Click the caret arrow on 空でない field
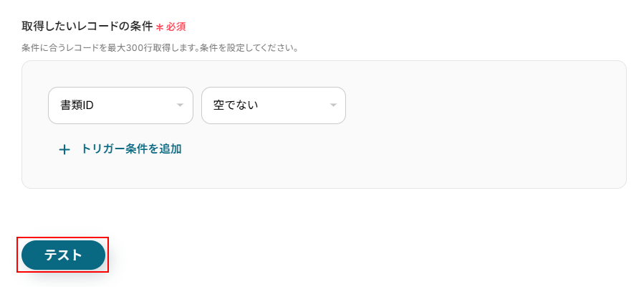644x287 pixels. coord(333,105)
